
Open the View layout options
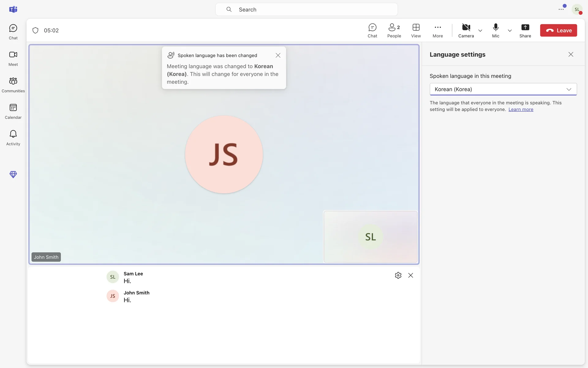pos(416,30)
